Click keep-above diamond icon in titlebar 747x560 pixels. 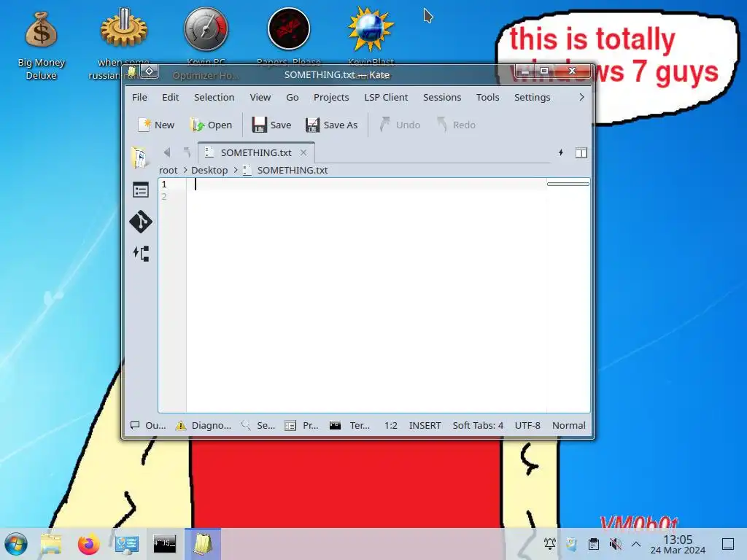coord(149,71)
